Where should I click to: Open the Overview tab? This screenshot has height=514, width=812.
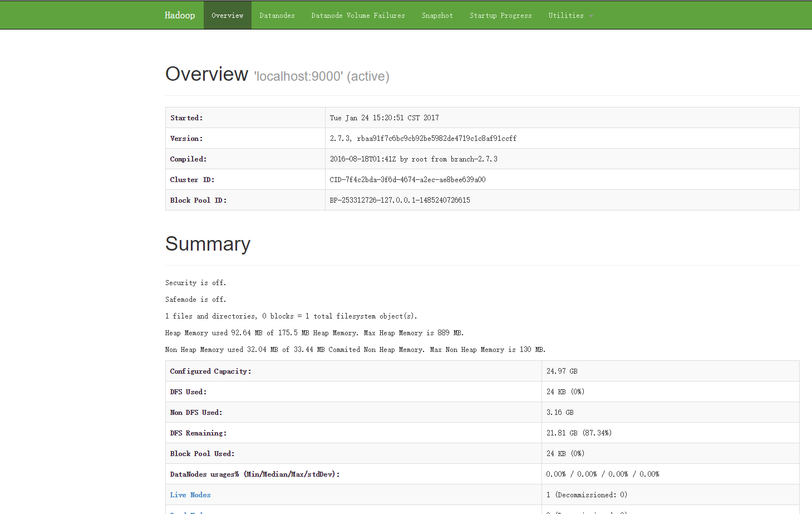point(227,15)
